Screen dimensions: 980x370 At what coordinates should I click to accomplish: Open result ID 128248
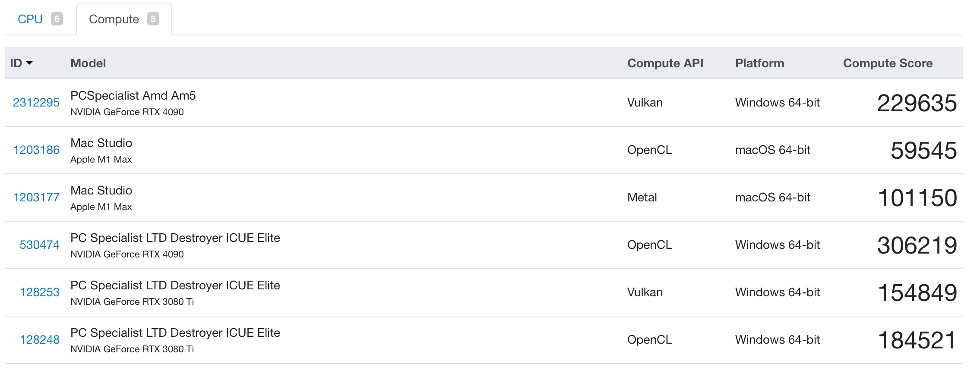coord(40,339)
